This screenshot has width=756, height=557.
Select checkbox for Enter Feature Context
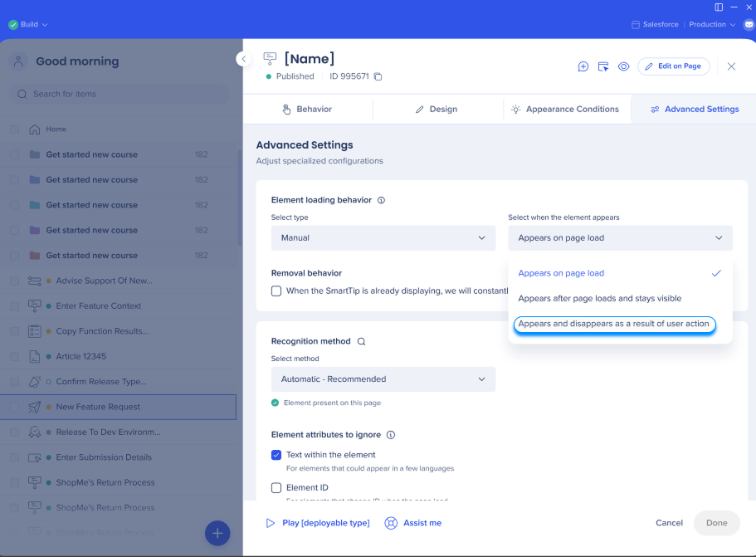coord(14,305)
